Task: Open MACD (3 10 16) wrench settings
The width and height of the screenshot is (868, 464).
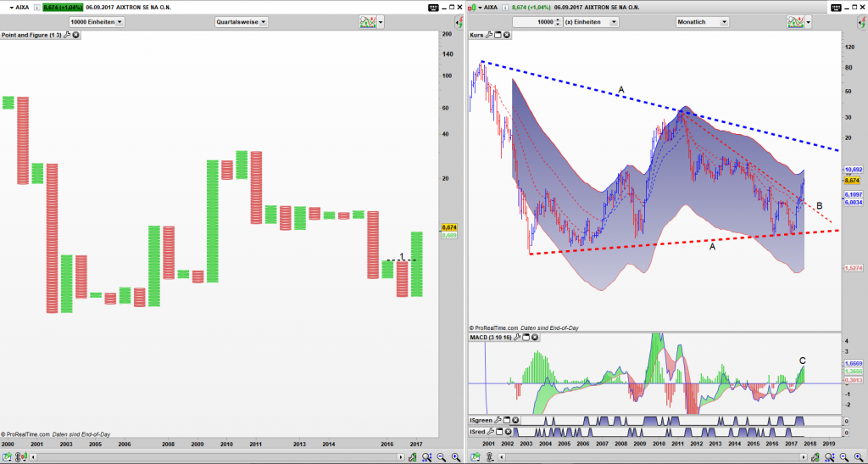Action: tap(518, 337)
